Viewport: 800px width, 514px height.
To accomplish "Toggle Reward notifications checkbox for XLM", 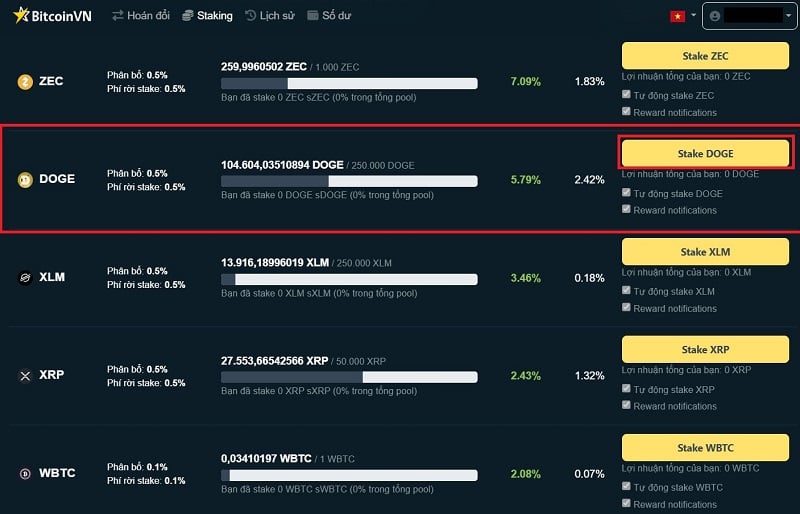I will click(626, 308).
